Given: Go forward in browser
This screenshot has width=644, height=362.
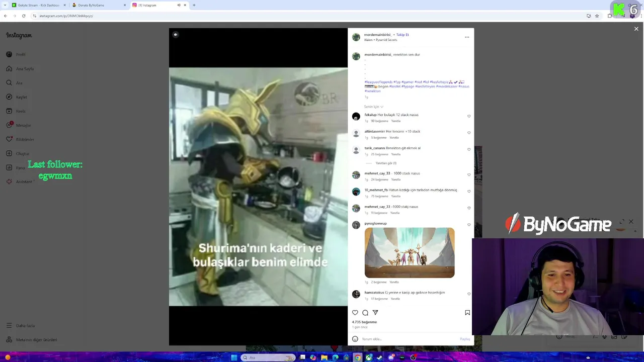Looking at the screenshot, I should coord(15,16).
